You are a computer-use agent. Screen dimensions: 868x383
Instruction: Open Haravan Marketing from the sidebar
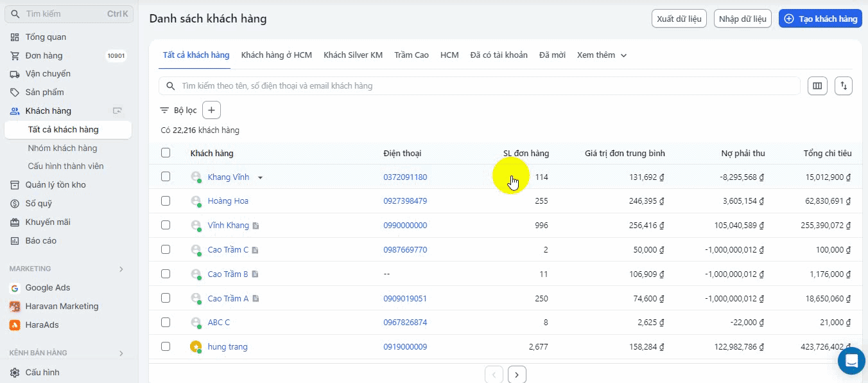[62, 307]
